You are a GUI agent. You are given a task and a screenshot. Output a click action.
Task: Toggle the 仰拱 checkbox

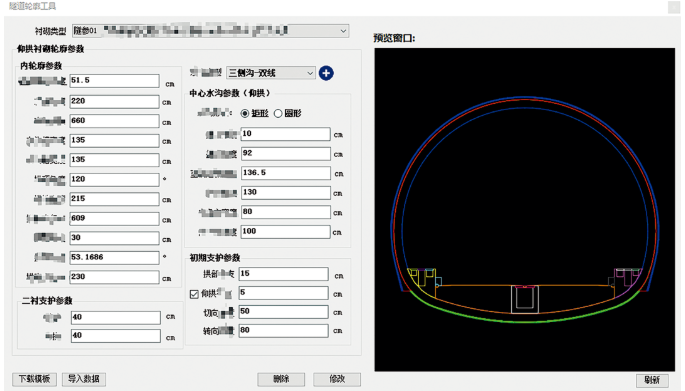pyautogui.click(x=194, y=294)
